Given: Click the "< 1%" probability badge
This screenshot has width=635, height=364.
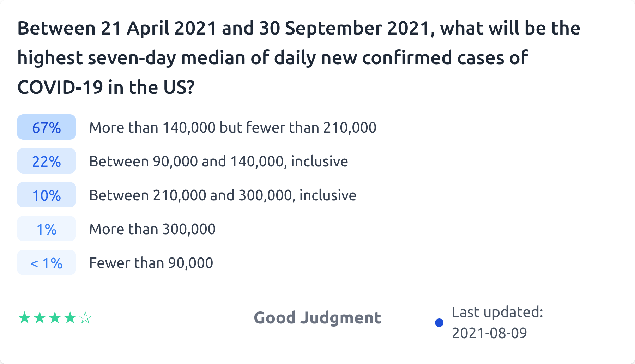Looking at the screenshot, I should click(x=47, y=263).
